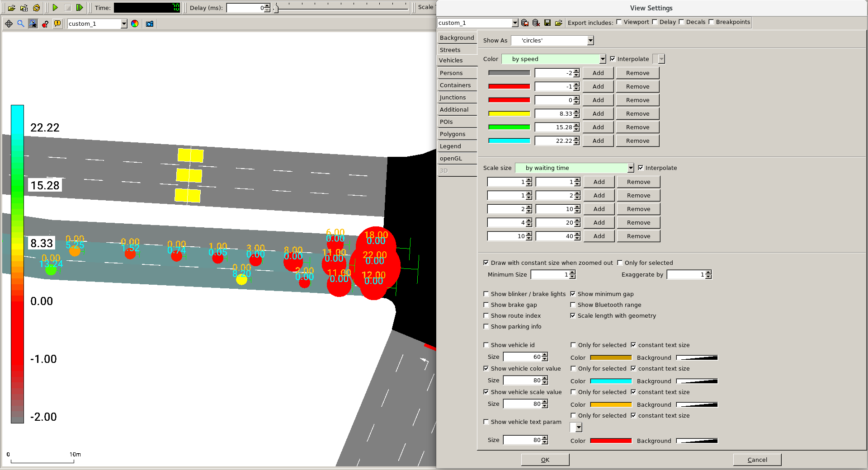Perform a single simulation step
The image size is (868, 470).
point(80,8)
